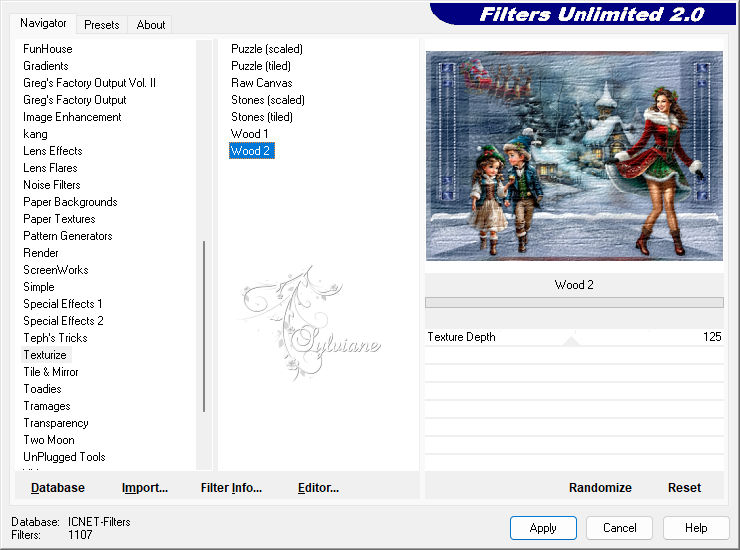Image resolution: width=740 pixels, height=550 pixels.
Task: Click the Database button
Action: 58,488
